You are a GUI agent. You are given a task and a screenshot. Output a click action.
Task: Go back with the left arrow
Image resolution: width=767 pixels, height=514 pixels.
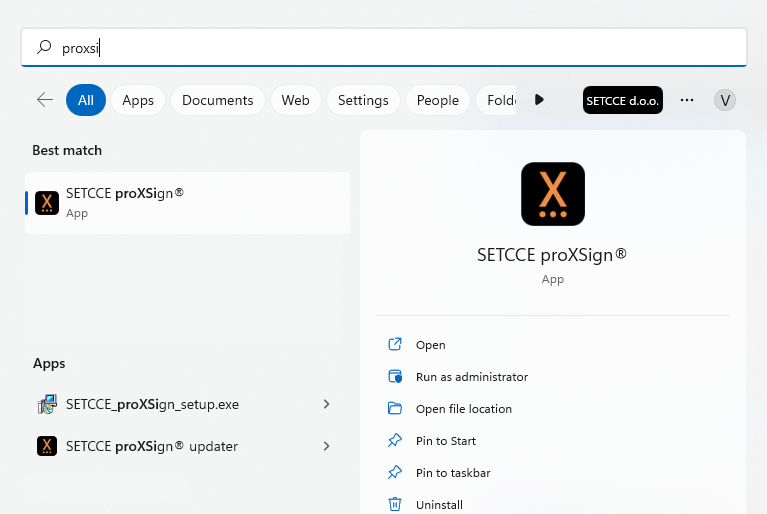[x=45, y=100]
